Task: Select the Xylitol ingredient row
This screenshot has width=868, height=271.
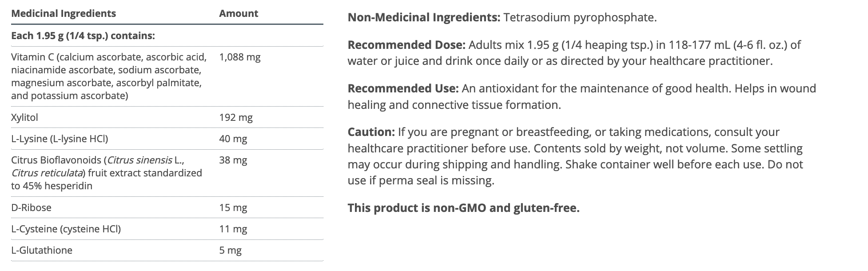Action: pos(24,118)
